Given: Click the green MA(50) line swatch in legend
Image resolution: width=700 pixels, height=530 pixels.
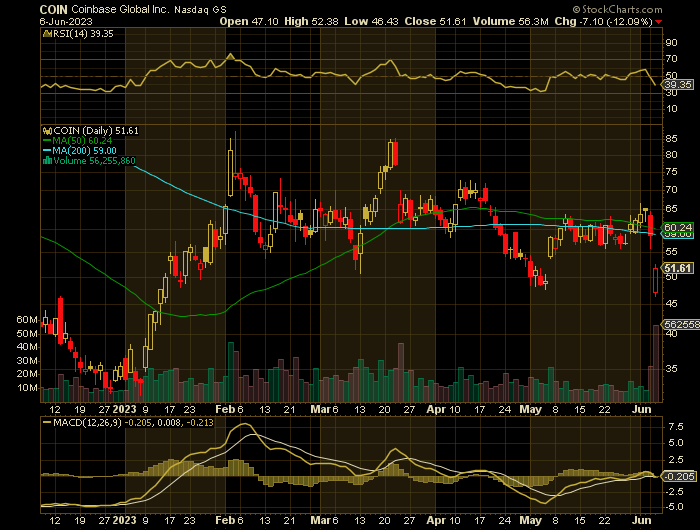Looking at the screenshot, I should point(47,141).
